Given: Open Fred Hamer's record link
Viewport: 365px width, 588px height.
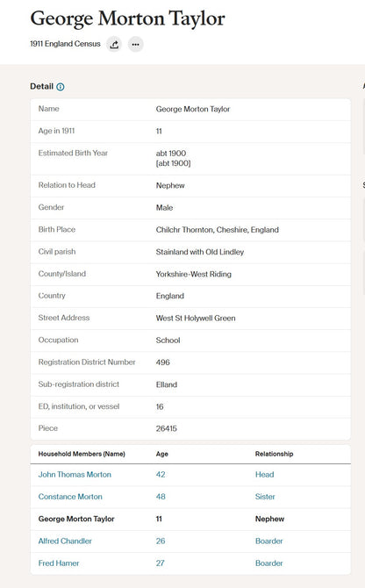Looking at the screenshot, I should pyautogui.click(x=59, y=563).
